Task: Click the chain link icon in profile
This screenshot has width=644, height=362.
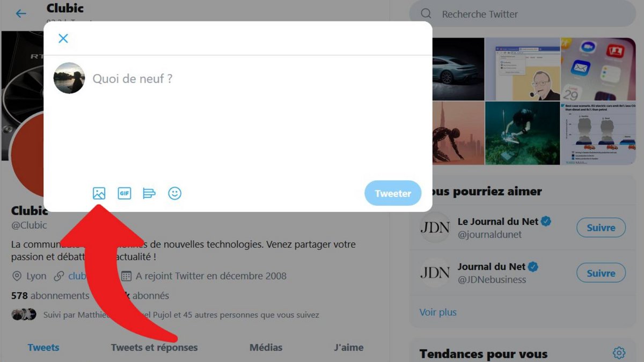Action: [58, 276]
